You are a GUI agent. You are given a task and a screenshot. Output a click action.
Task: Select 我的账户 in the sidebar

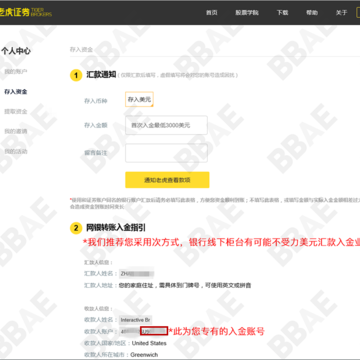tap(16, 71)
